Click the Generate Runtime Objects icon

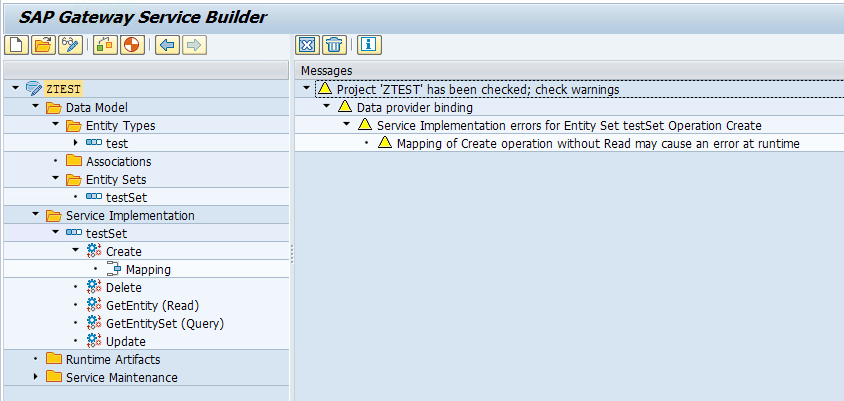click(x=132, y=45)
